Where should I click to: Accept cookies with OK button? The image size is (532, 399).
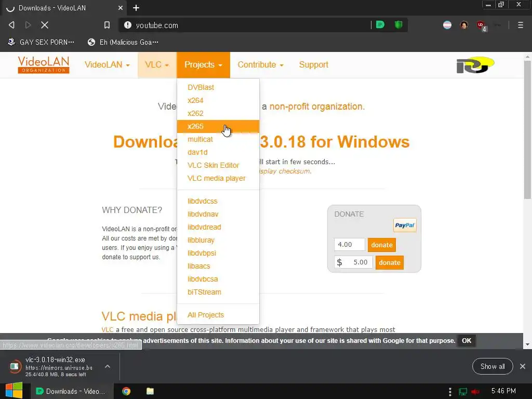click(x=467, y=341)
